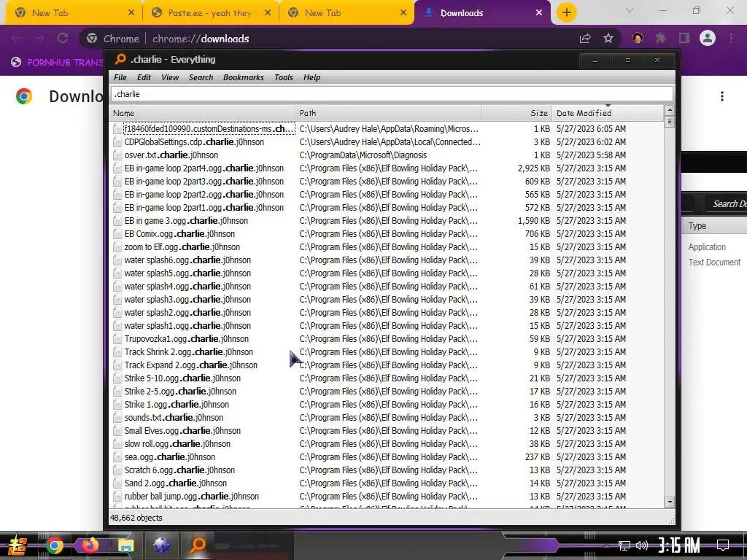Open the Chrome extensions puzzle icon
The width and height of the screenshot is (747, 560).
coord(660,38)
